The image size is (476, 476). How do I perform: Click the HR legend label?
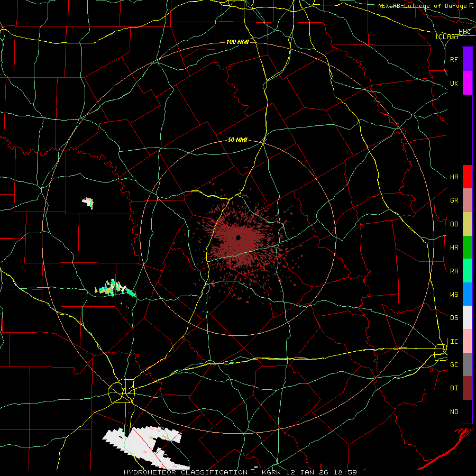[x=454, y=248]
